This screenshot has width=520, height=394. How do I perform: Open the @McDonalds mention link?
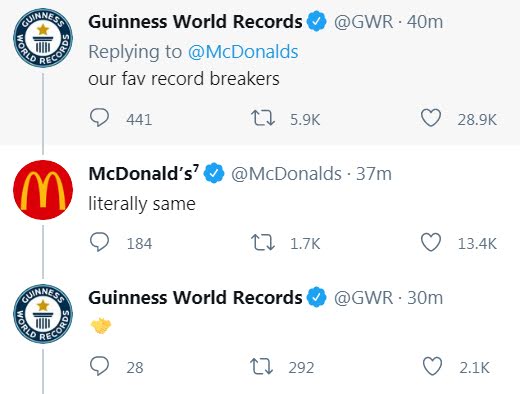(243, 52)
